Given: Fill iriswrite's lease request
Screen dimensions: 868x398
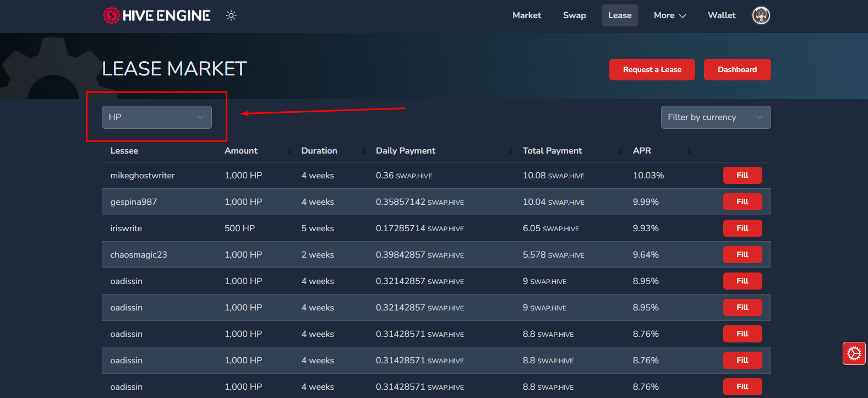Looking at the screenshot, I should [x=743, y=228].
